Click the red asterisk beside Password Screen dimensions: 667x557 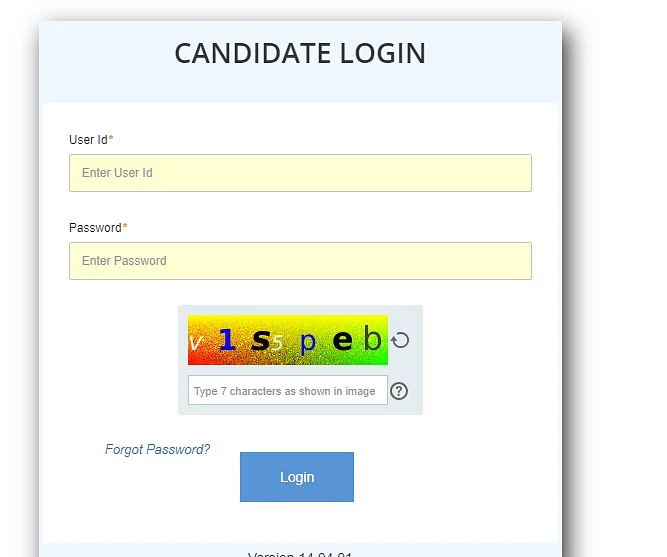125,228
